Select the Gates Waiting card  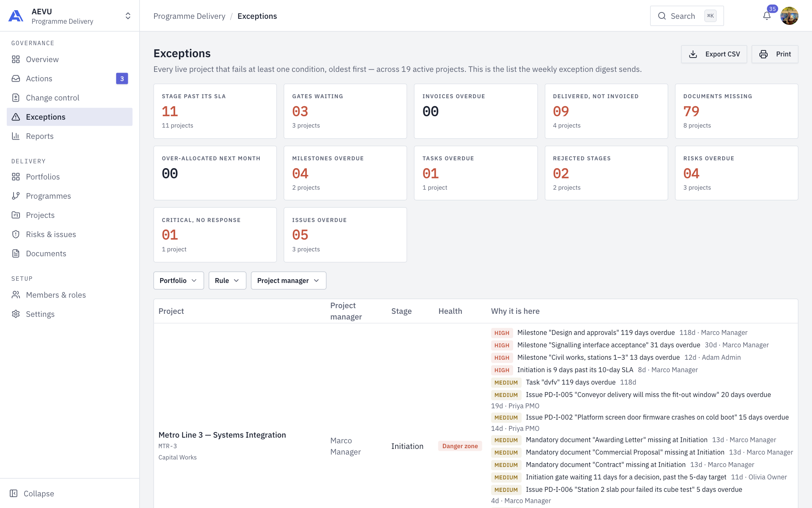pos(345,111)
